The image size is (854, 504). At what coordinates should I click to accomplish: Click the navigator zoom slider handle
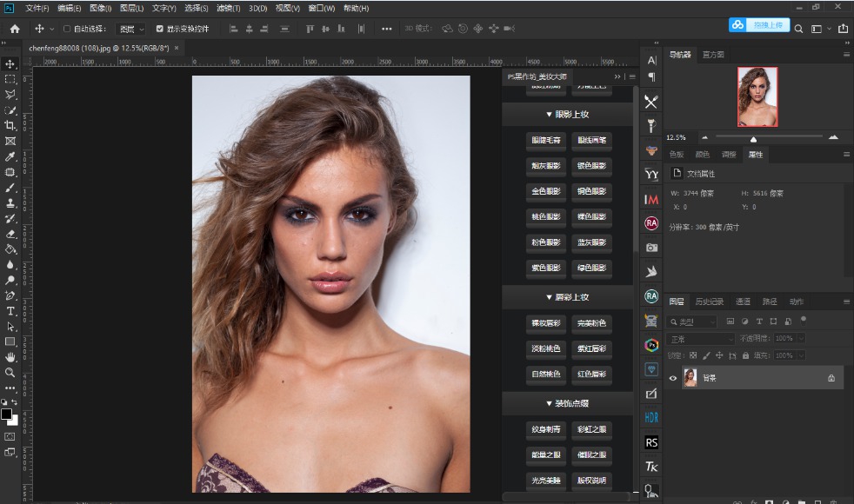(753, 139)
